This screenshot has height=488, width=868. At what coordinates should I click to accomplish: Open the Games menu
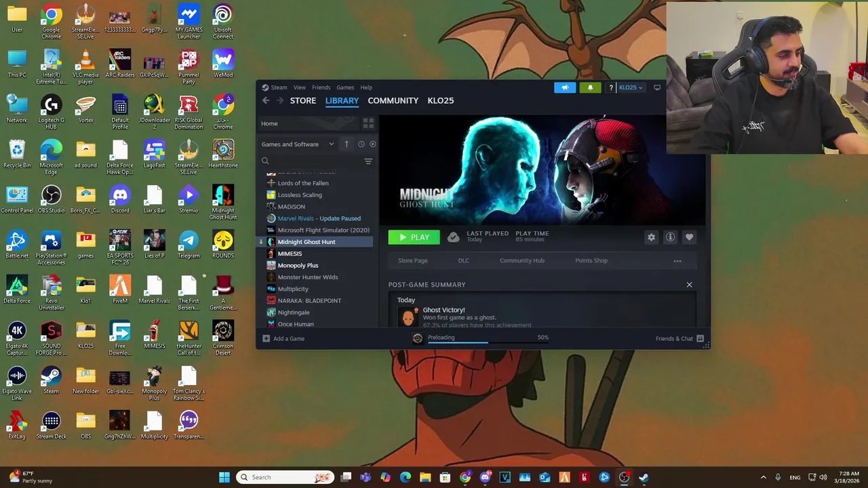pos(345,87)
